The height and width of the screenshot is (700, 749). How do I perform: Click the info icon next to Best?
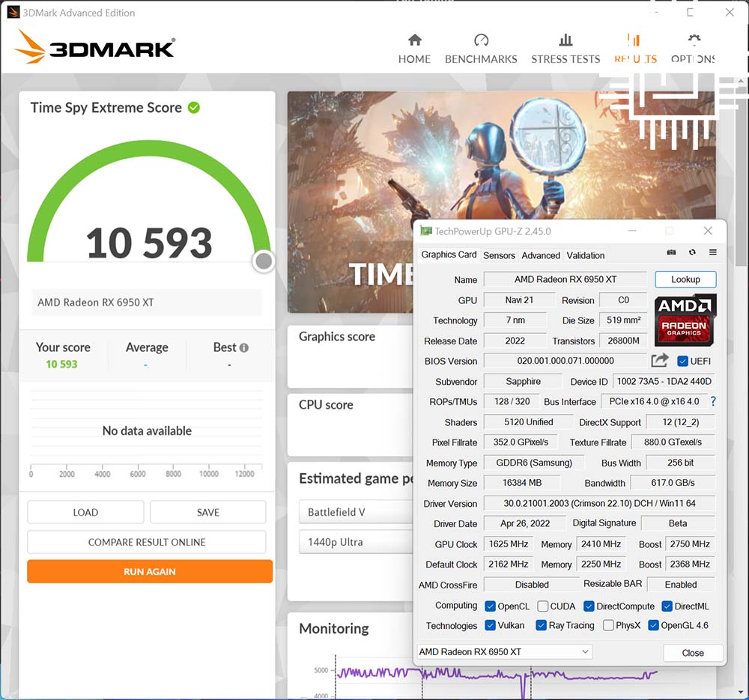point(244,347)
